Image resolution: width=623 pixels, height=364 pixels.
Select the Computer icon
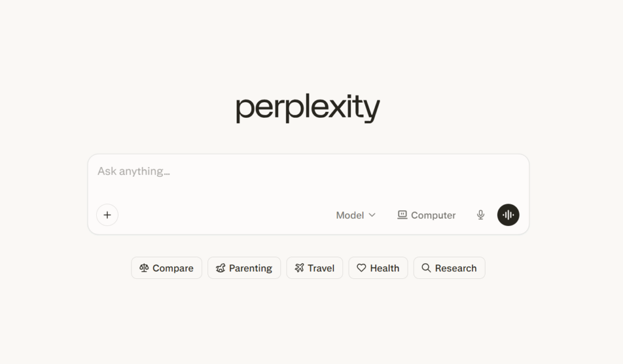[x=402, y=215]
